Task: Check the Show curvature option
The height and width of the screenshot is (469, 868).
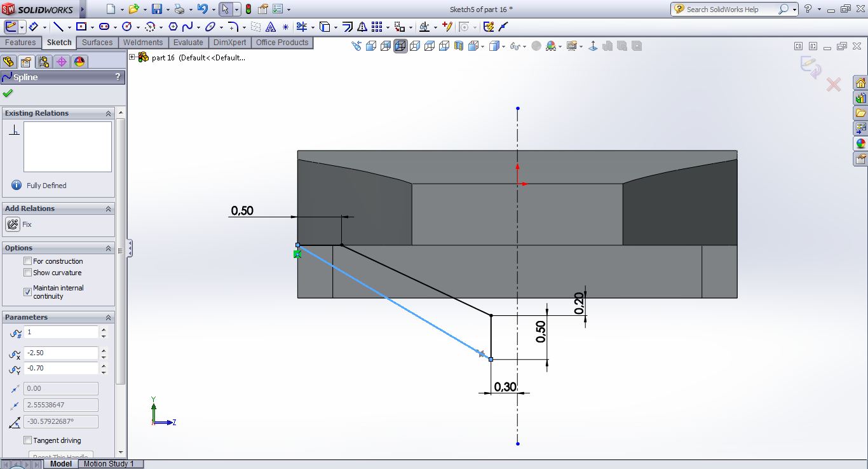Action: click(27, 273)
